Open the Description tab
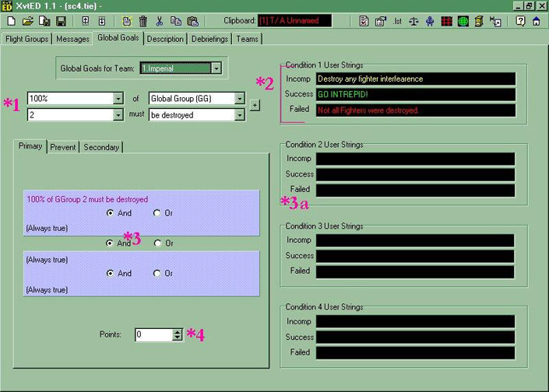This screenshot has width=549, height=392. coord(165,39)
